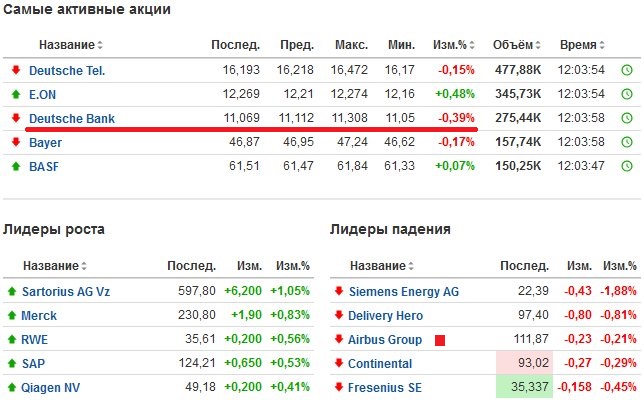Click the Пред. column header

297,44
